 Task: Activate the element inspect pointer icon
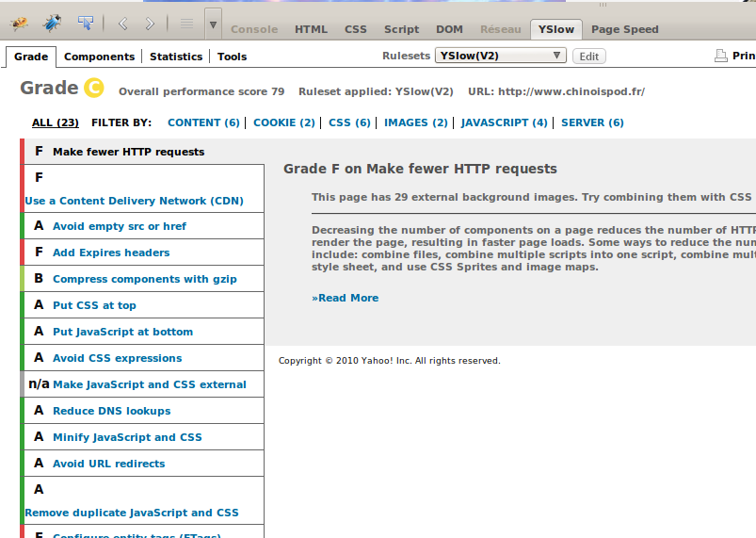pos(86,23)
